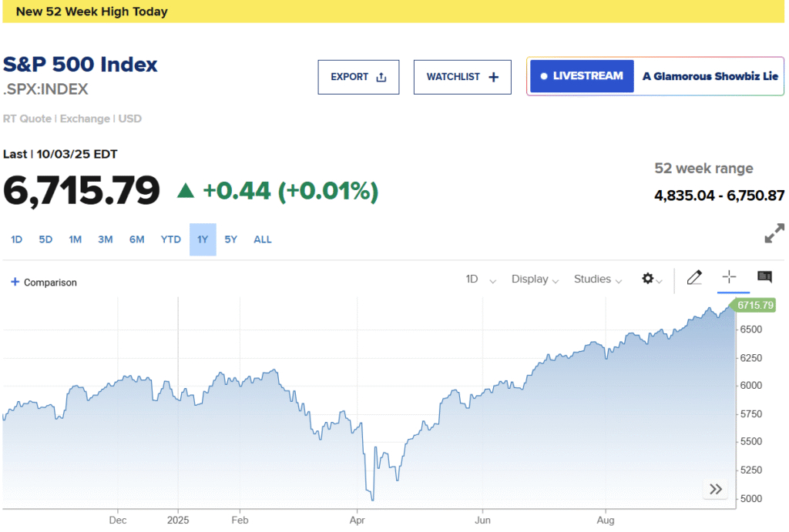Choose the 5Y time range

click(x=231, y=239)
